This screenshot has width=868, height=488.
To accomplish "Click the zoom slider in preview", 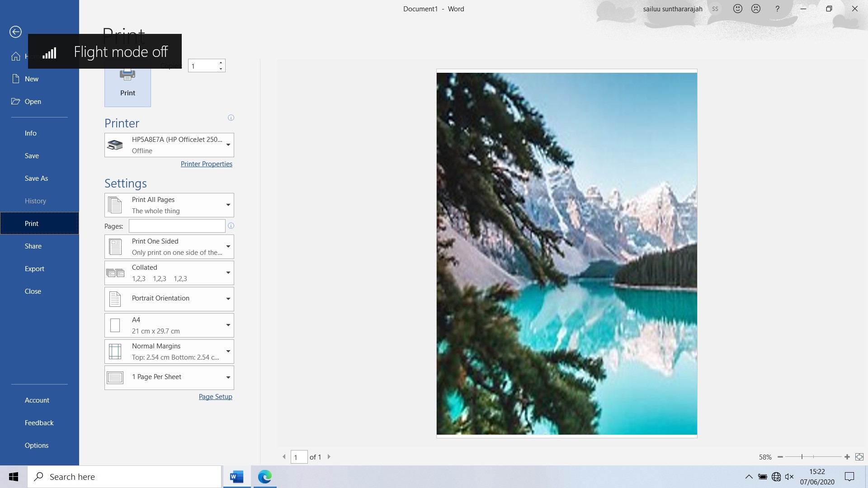I will (802, 457).
